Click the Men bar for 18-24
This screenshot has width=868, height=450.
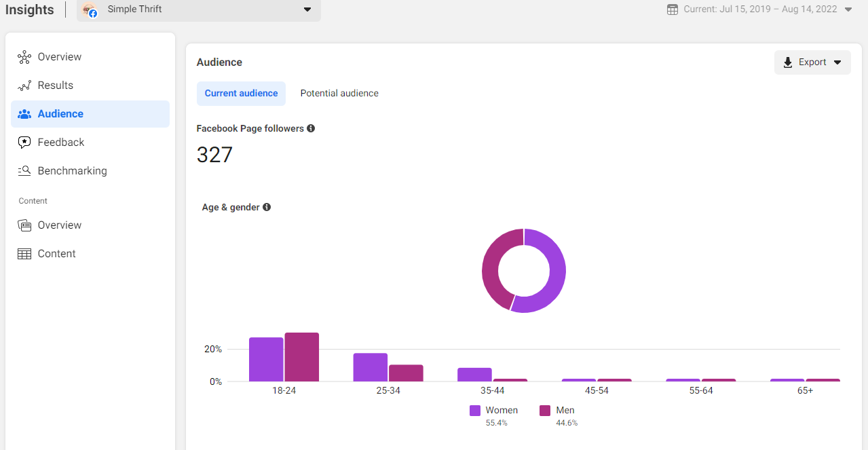(x=302, y=357)
